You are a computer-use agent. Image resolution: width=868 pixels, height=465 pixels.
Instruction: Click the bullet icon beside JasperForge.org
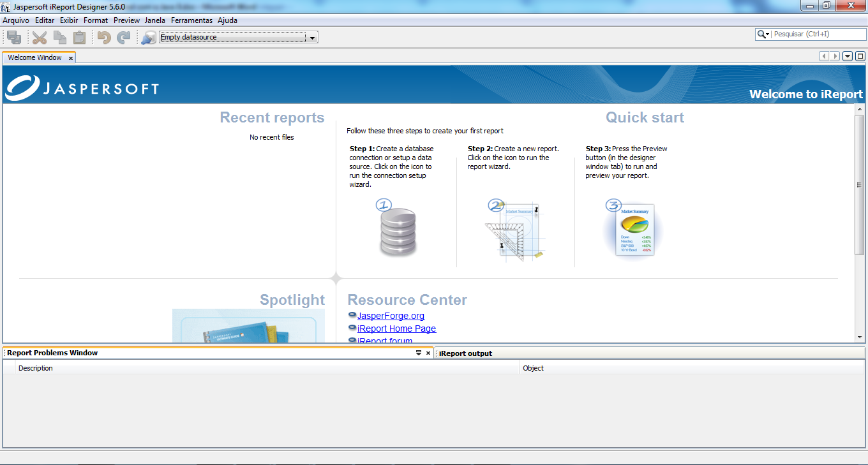[352, 315]
